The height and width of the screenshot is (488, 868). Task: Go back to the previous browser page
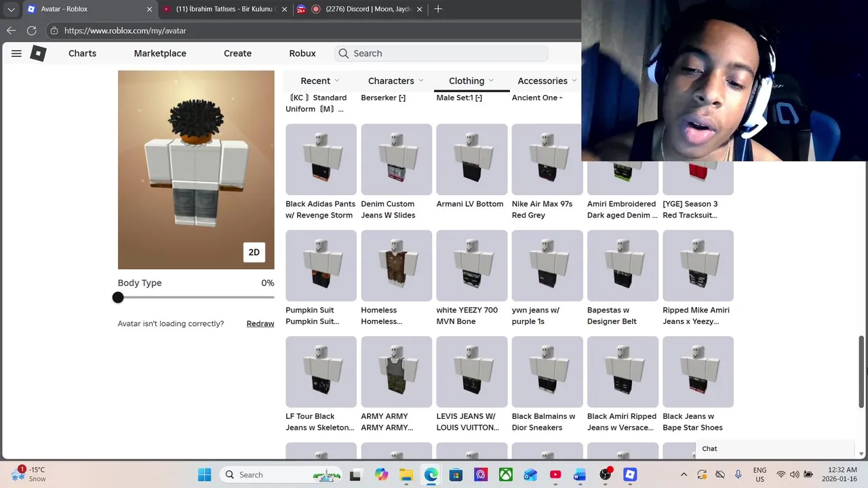pos(11,30)
